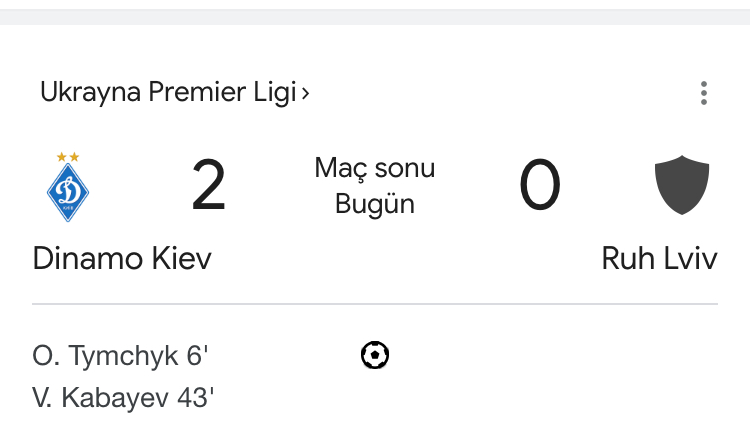The height and width of the screenshot is (430, 750).
Task: Click the soccer ball goal icon
Action: coord(375,355)
